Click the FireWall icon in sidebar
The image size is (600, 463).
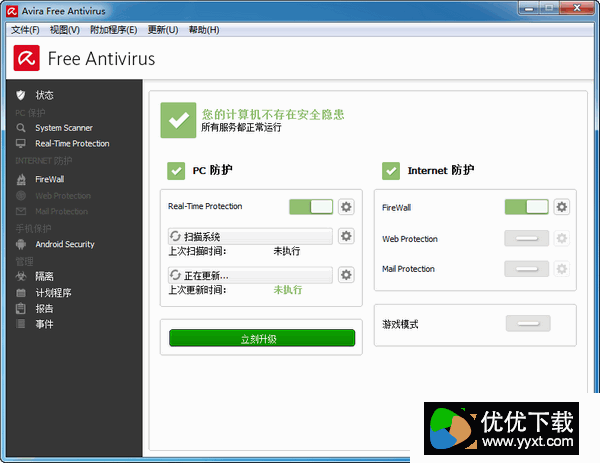21,179
